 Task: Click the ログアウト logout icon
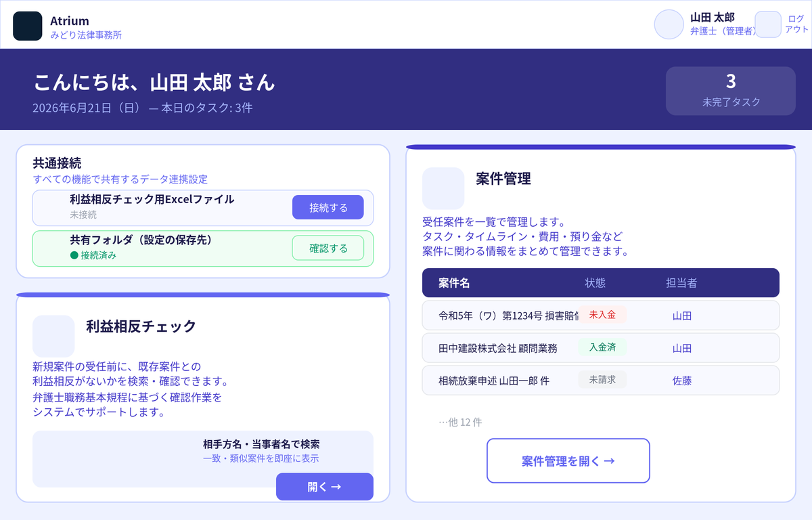click(768, 24)
